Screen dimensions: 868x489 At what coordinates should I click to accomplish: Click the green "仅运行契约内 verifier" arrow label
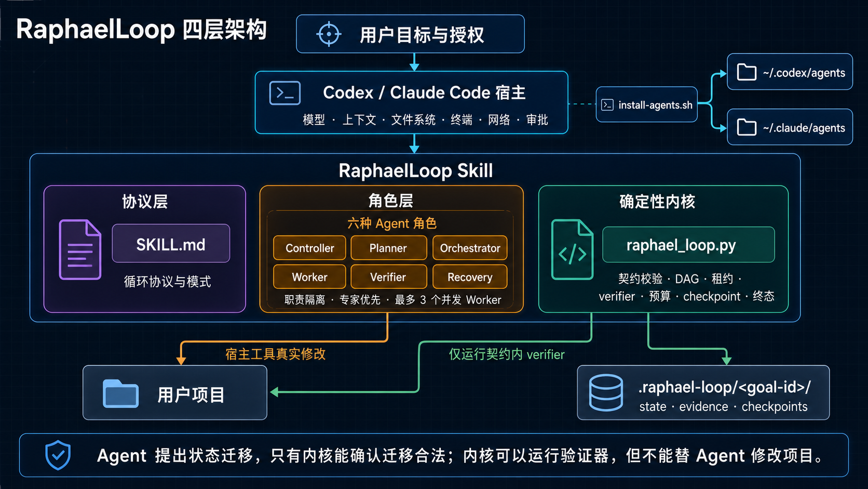tap(507, 354)
